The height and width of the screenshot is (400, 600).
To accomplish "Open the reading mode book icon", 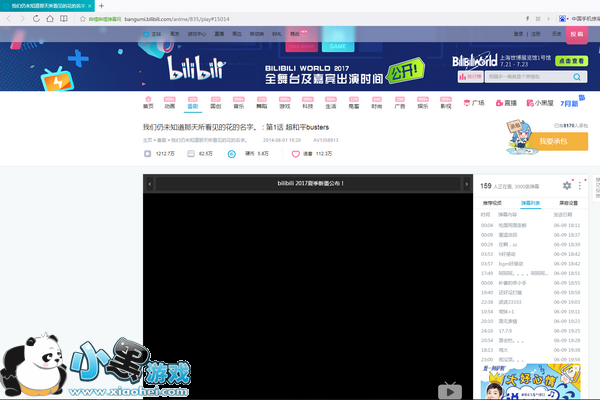I will click(64, 18).
